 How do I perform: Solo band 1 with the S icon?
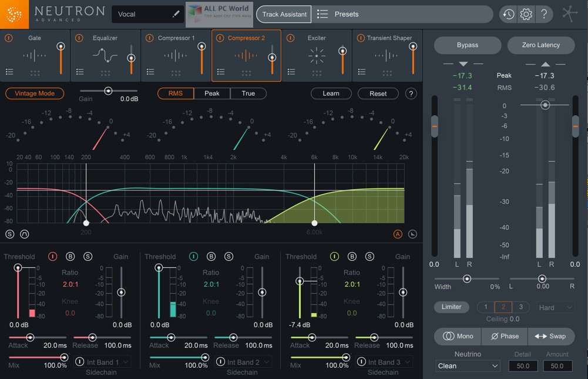point(88,256)
